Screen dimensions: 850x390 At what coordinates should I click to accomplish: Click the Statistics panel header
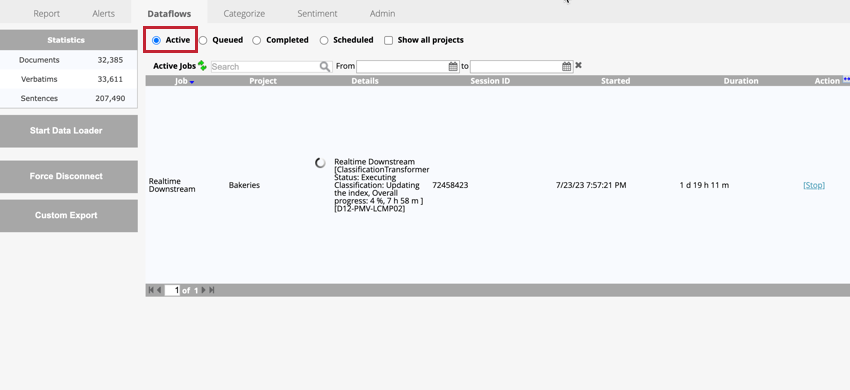68,40
